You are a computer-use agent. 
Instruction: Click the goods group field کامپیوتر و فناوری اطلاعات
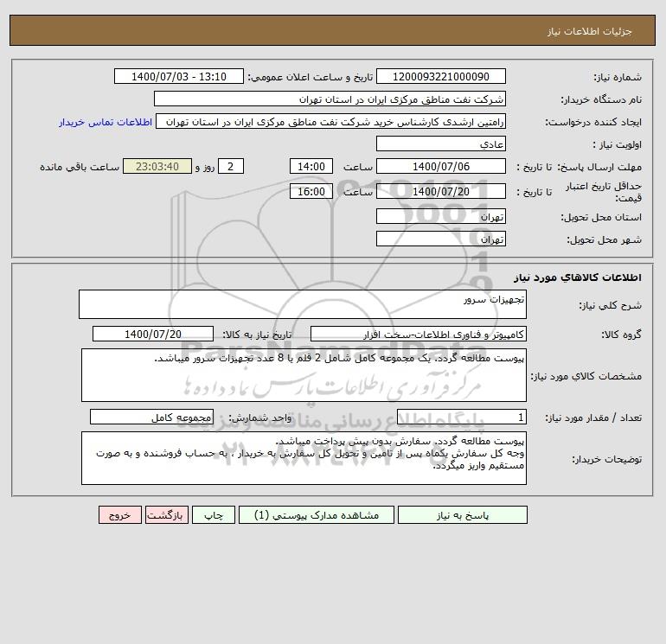[x=419, y=334]
